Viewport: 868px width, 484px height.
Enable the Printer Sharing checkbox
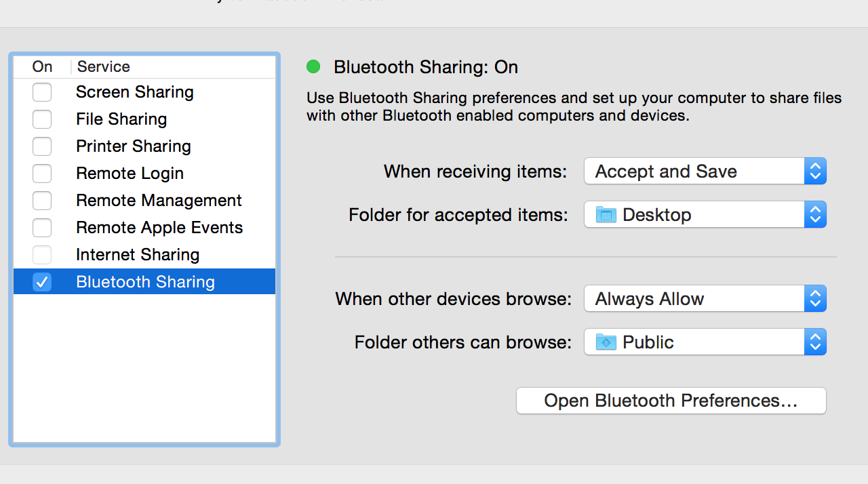(42, 146)
